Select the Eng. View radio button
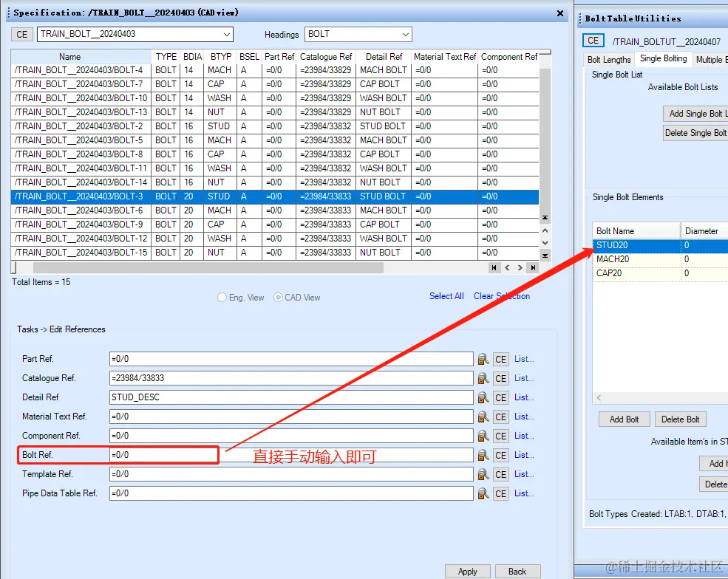The width and height of the screenshot is (728, 579). coord(222,298)
